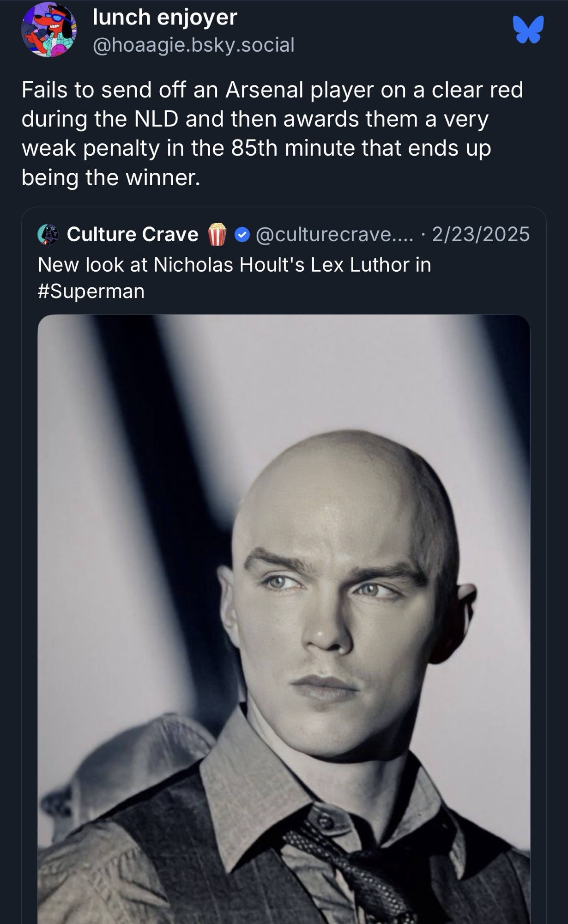The image size is (568, 924).
Task: Tap the lunch enjoyer profile avatar
Action: pos(49,30)
